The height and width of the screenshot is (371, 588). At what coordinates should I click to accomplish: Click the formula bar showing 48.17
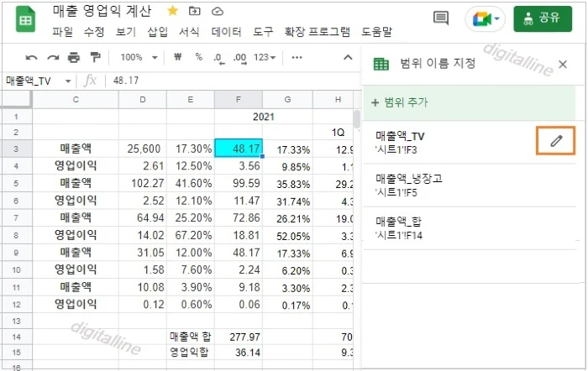[233, 81]
